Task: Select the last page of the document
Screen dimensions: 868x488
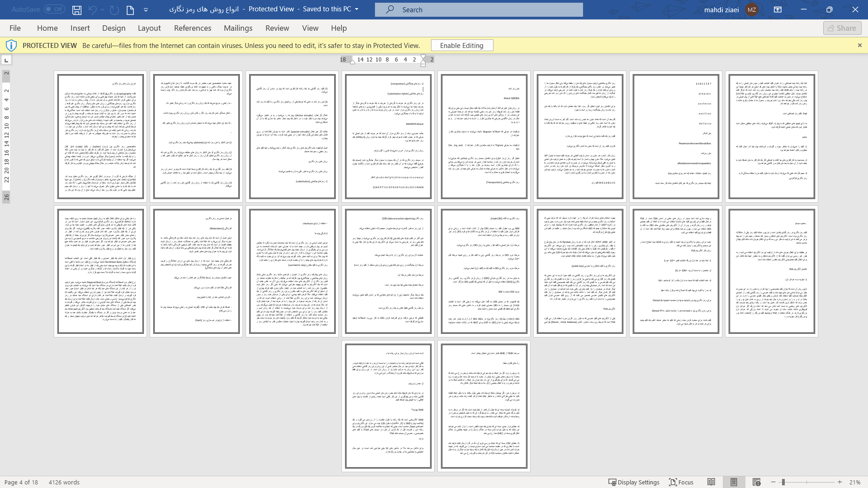Action: [x=484, y=406]
